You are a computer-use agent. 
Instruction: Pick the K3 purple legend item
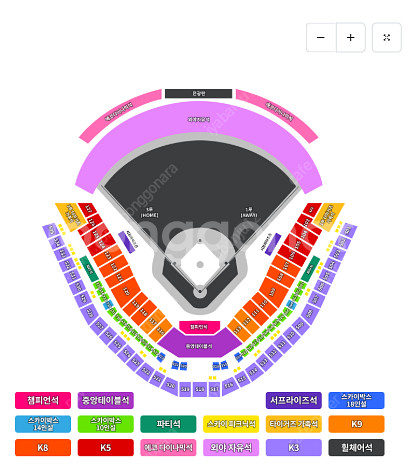[x=294, y=447]
